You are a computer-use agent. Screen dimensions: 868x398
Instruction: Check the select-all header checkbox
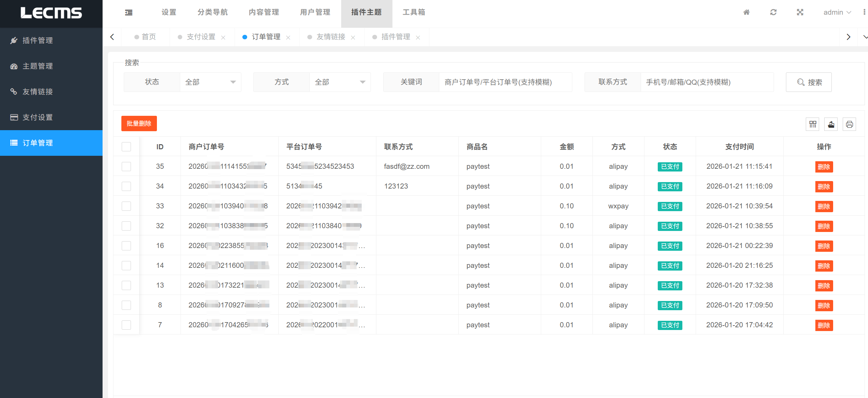[x=126, y=147]
